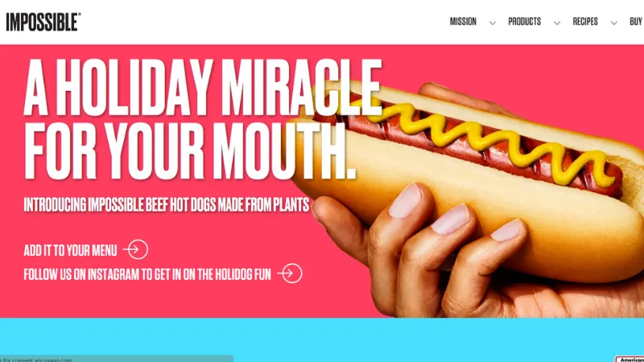Click the arrow circle after Holidog Fun
The height and width of the screenshot is (362, 644).
click(290, 274)
